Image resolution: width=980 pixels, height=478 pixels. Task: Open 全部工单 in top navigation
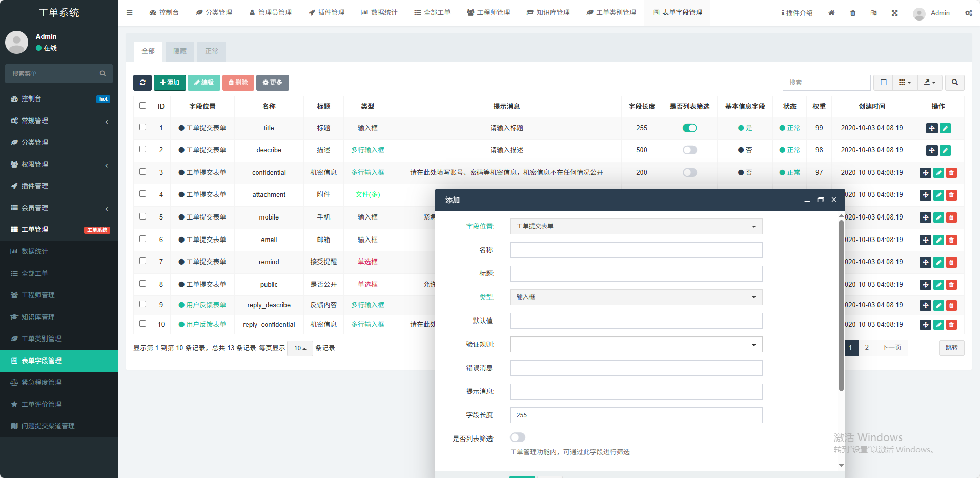tap(432, 13)
